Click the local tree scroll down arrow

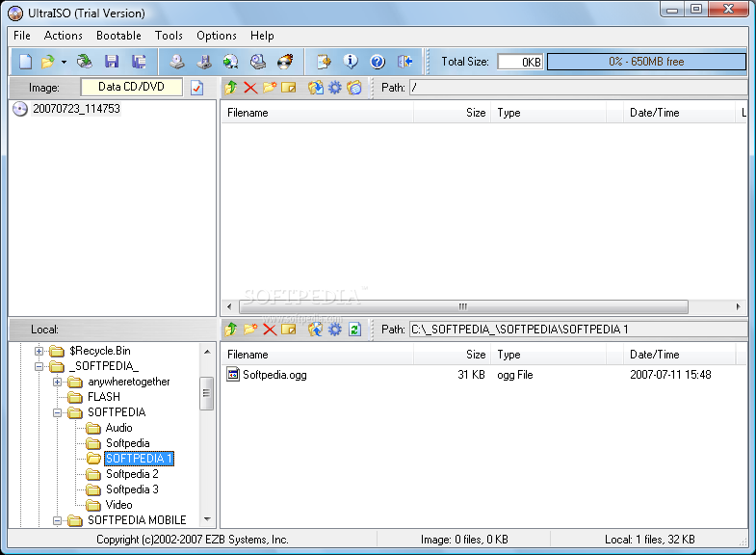[x=207, y=519]
